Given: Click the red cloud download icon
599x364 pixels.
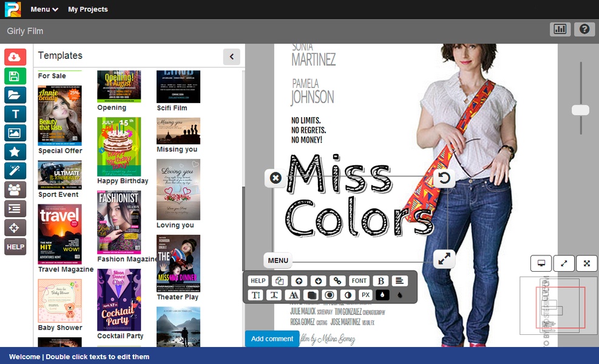Looking at the screenshot, I should [15, 57].
